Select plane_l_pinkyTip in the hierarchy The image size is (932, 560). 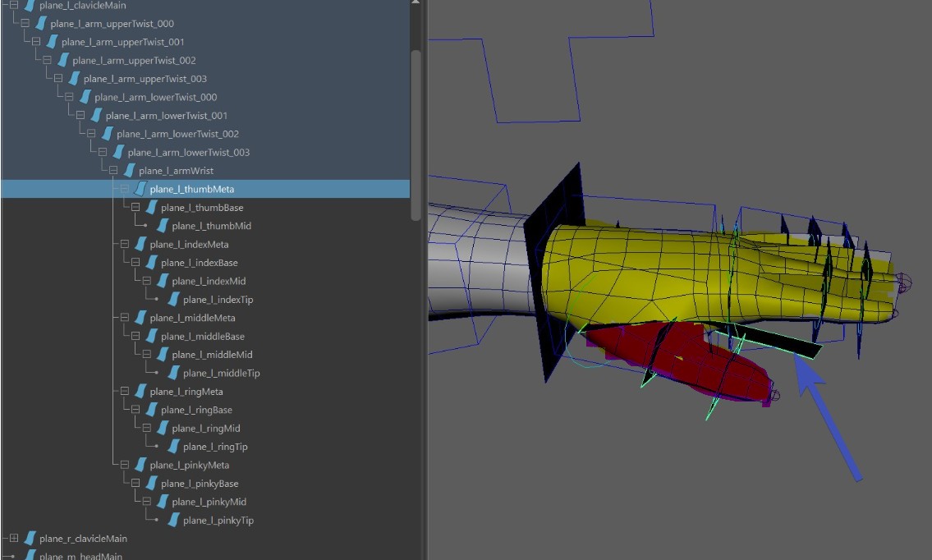218,521
